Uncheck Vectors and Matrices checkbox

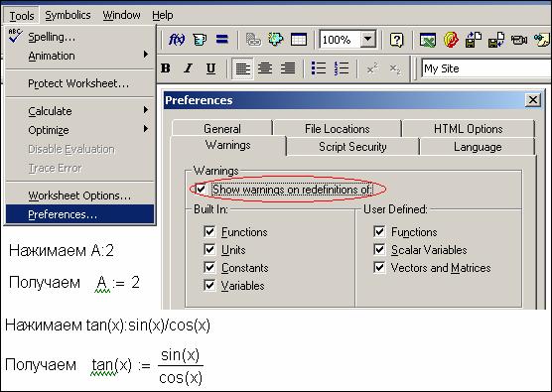(x=379, y=267)
